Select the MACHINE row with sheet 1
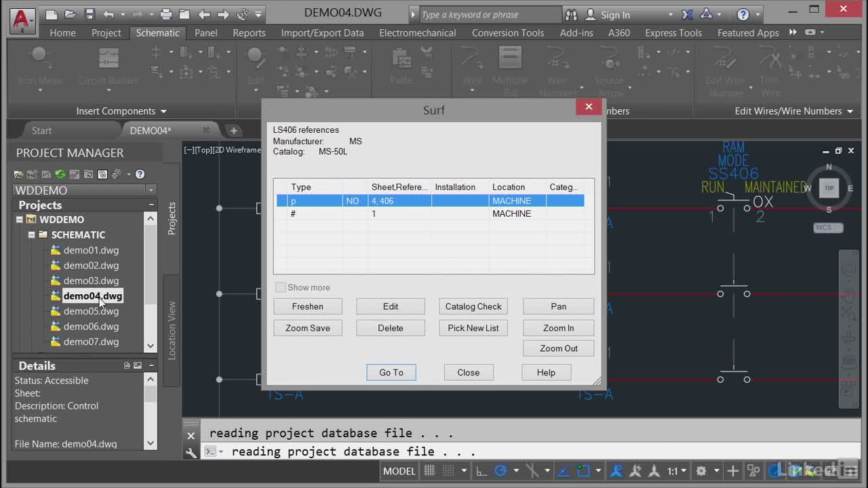Screen dimensions: 868x488 430,213
